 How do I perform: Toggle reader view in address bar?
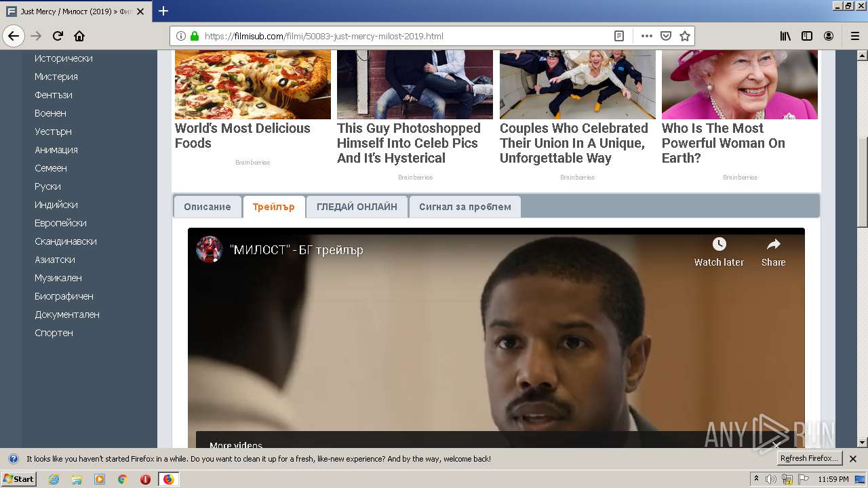click(x=619, y=36)
